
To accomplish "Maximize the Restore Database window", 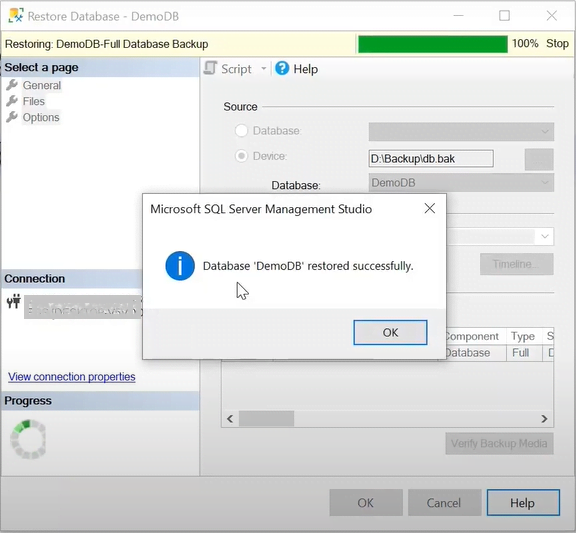I will (504, 16).
